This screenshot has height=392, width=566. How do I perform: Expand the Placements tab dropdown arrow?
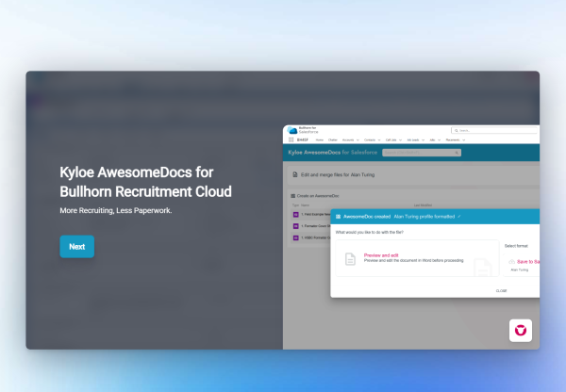(463, 139)
